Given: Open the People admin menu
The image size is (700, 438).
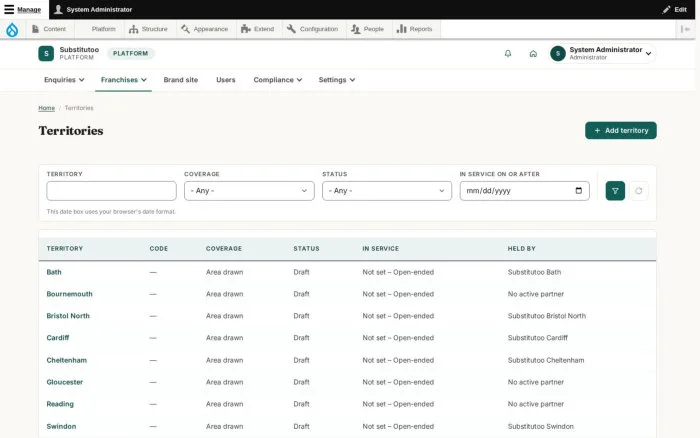Looking at the screenshot, I should point(367,29).
